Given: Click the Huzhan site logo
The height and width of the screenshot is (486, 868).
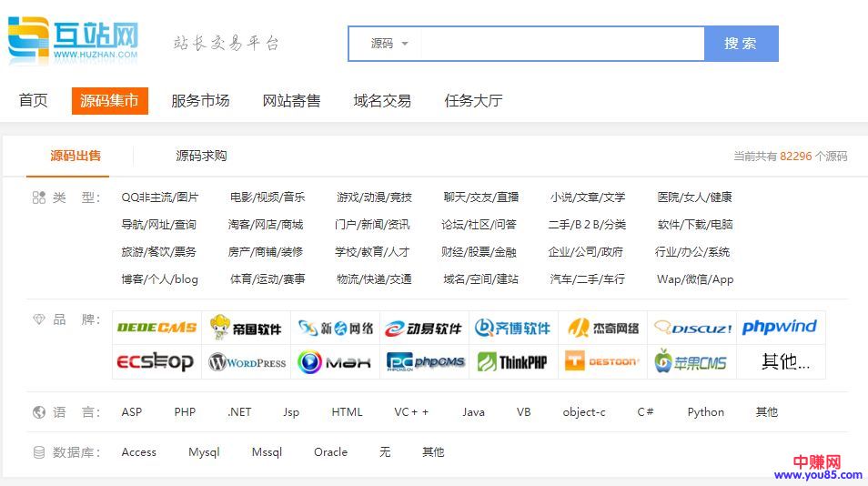Looking at the screenshot, I should click(73, 40).
